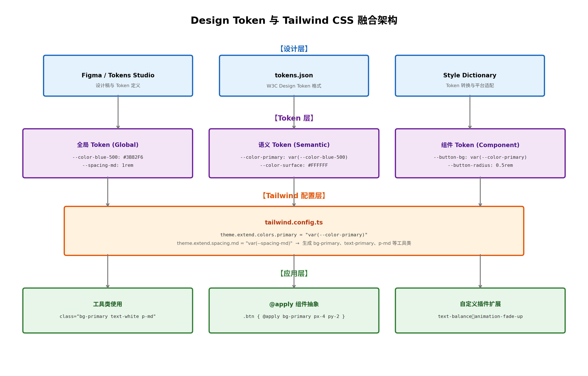This screenshot has height=376, width=588.
Task: Click the theme.extend.spacing.md description line
Action: tap(294, 243)
